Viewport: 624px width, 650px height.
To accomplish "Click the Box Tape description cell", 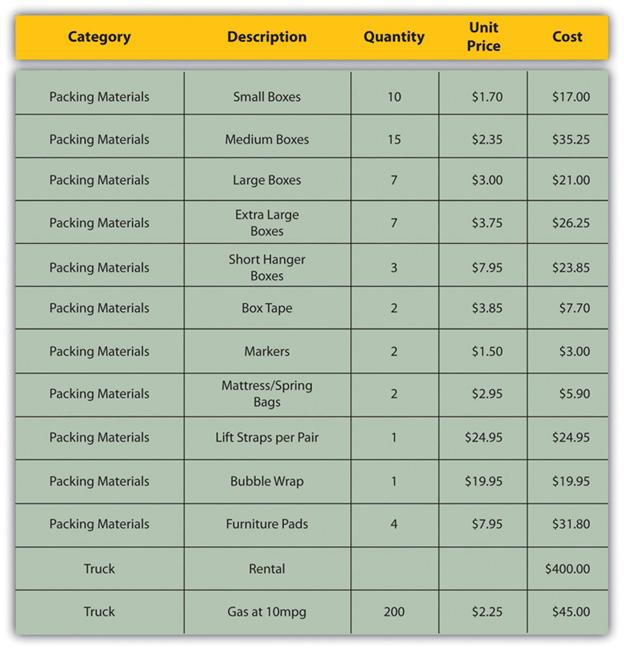I will (x=267, y=308).
